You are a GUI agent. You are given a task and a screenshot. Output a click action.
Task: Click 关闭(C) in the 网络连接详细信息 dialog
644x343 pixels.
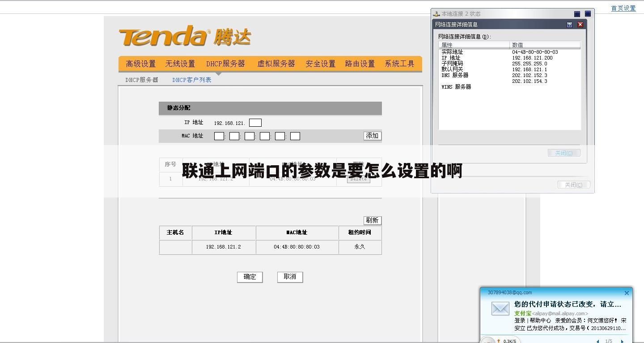click(x=564, y=153)
